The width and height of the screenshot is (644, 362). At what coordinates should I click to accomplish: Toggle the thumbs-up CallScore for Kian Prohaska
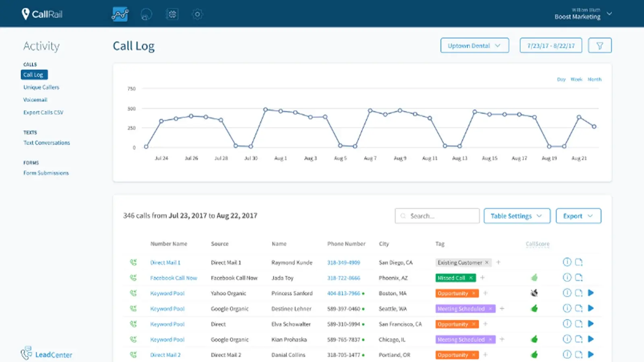534,339
